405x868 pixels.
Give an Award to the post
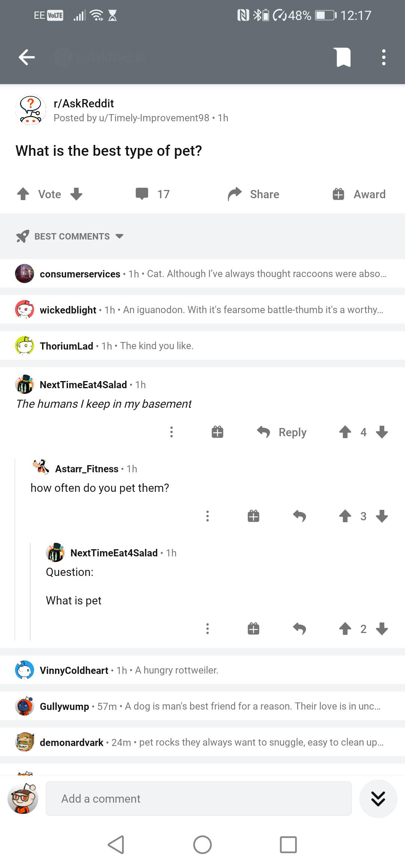359,194
